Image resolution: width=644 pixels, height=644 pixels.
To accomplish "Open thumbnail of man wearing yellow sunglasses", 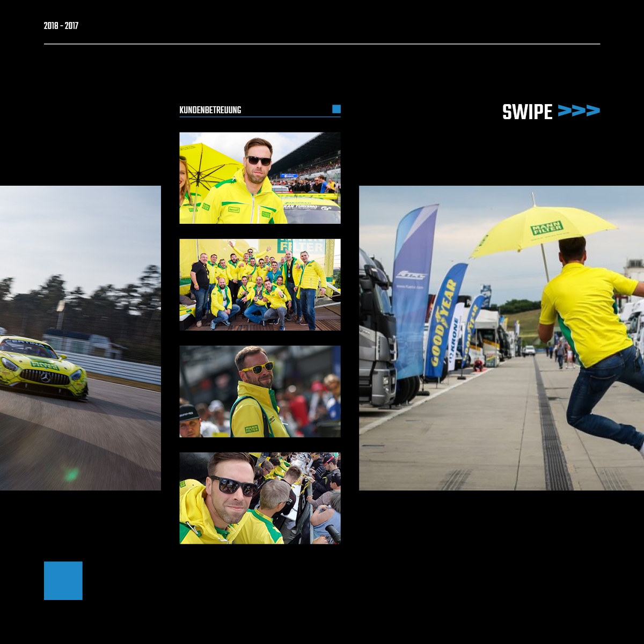I will pyautogui.click(x=260, y=391).
